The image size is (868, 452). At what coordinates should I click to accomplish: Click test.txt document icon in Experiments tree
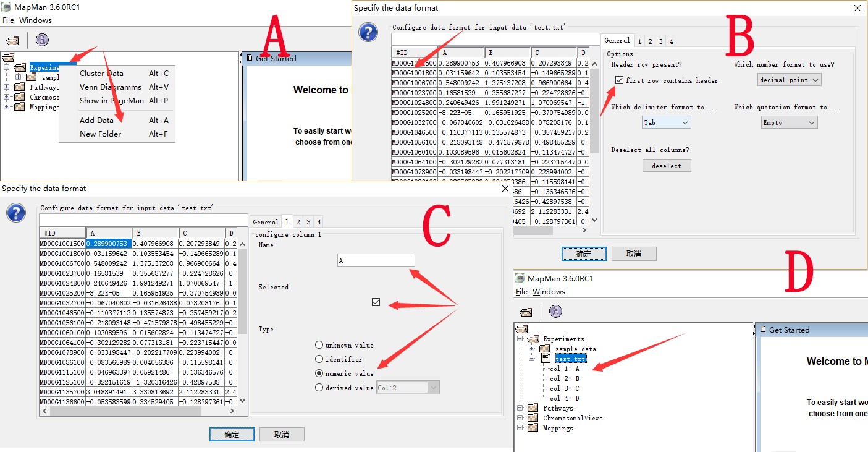point(546,358)
